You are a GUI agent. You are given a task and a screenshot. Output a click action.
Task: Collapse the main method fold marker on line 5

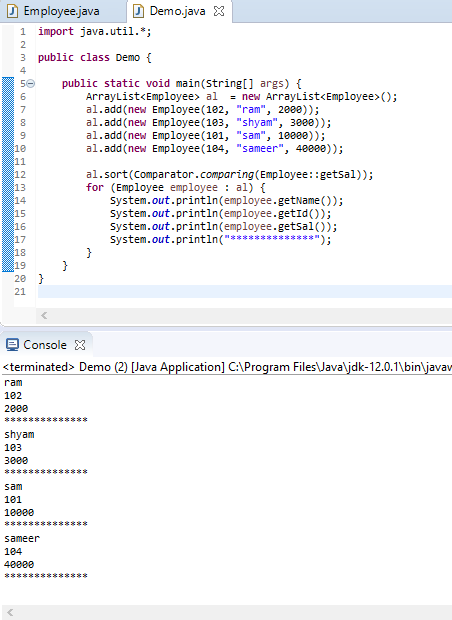(31, 83)
